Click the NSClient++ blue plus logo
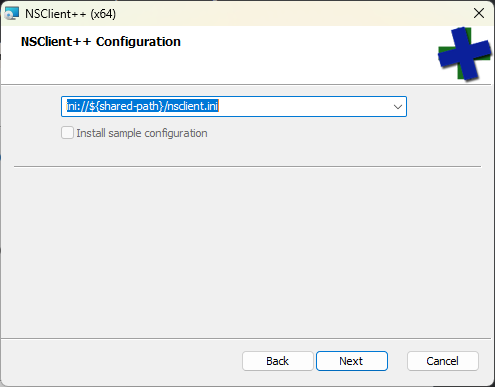Screen dimensions: 495x387 (x=464, y=54)
